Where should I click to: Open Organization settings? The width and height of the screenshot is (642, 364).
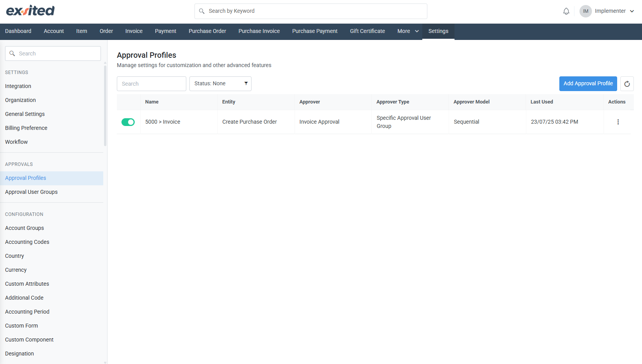[52, 100]
